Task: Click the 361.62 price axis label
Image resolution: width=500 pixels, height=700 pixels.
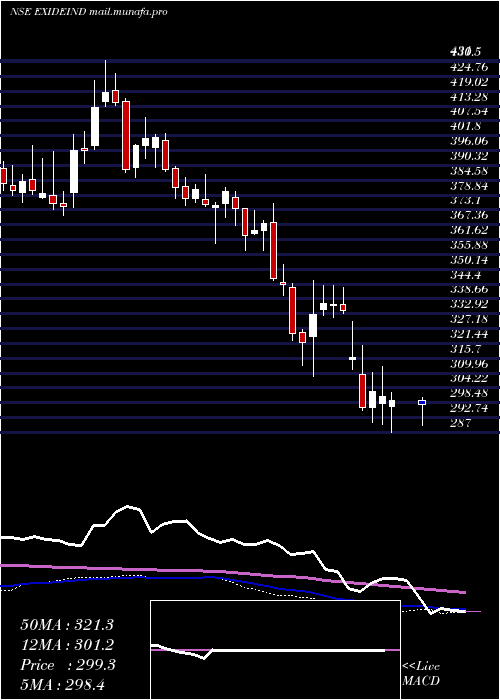Action: click(x=468, y=230)
